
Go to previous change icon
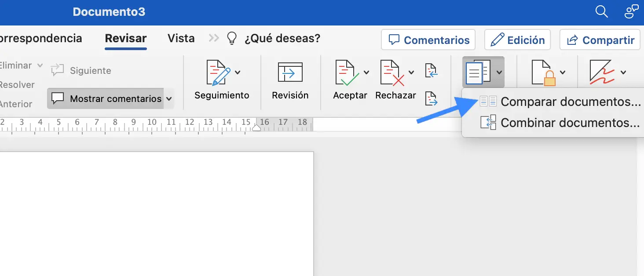[x=432, y=70]
